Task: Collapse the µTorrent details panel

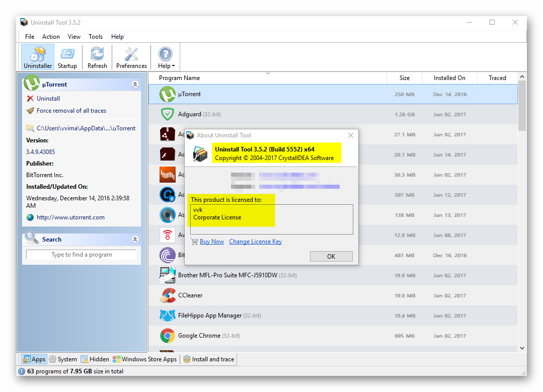Action: pos(135,84)
